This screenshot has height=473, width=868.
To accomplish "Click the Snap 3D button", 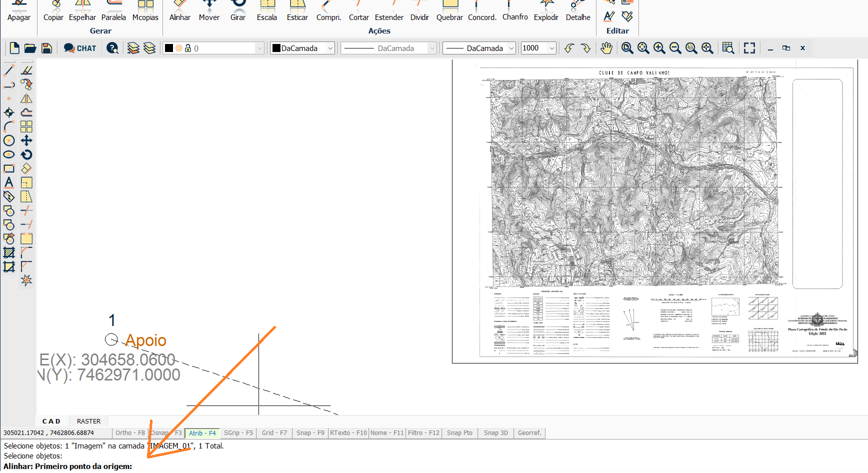I will tap(495, 433).
